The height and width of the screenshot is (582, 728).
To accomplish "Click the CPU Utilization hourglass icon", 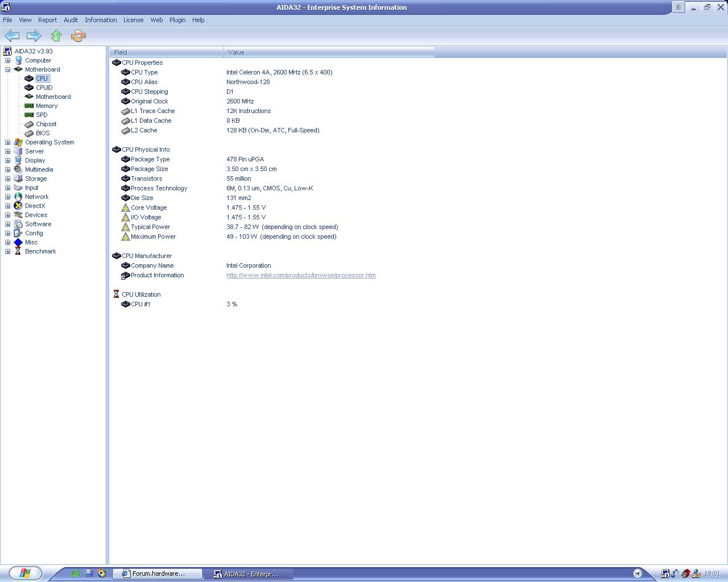I will [117, 294].
